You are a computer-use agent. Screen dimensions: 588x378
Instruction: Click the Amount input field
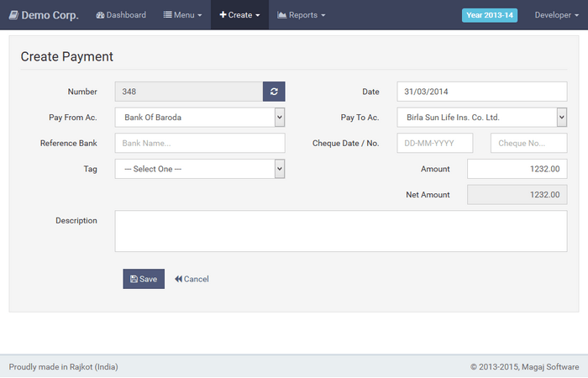(517, 169)
